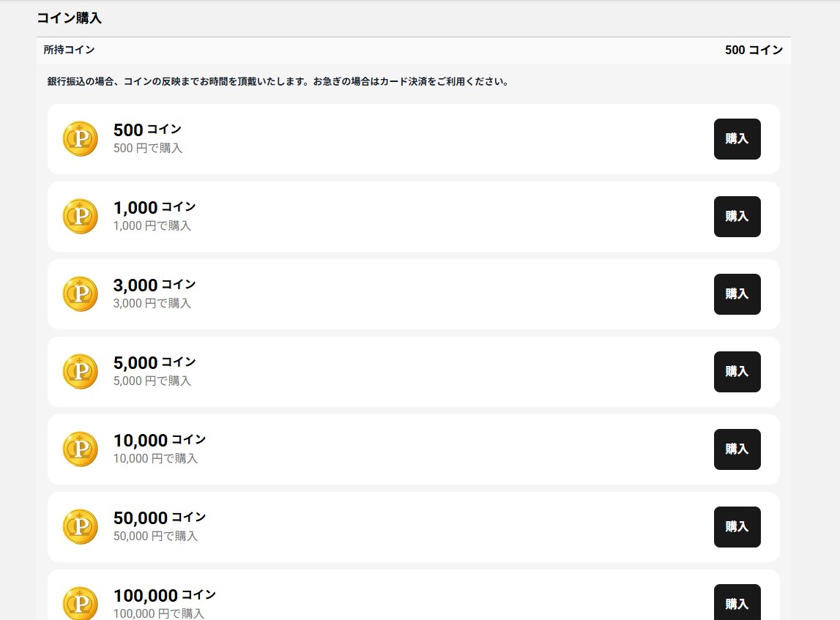Buy 100,000 コイン with the 購入 button
This screenshot has height=620, width=840.
tap(737, 603)
